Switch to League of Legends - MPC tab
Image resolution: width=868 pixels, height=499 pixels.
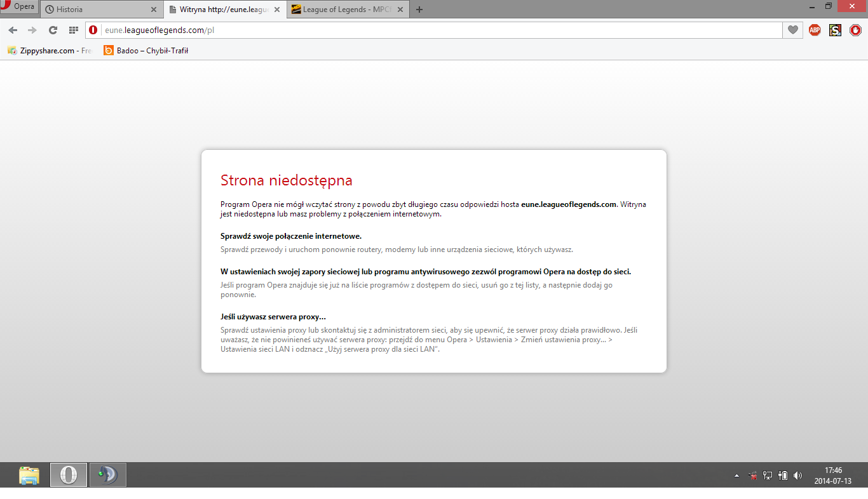[348, 10]
